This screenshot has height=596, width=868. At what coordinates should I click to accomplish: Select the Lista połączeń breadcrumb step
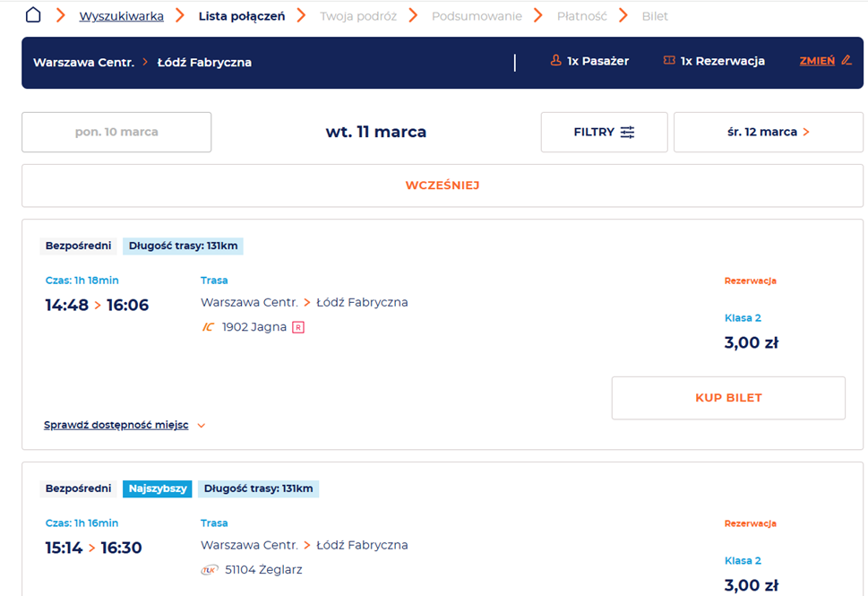click(x=242, y=17)
